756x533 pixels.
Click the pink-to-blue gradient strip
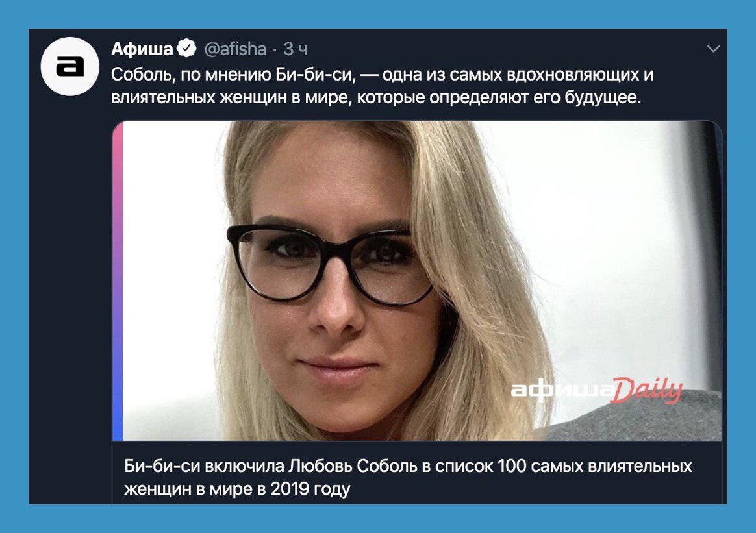(118, 280)
